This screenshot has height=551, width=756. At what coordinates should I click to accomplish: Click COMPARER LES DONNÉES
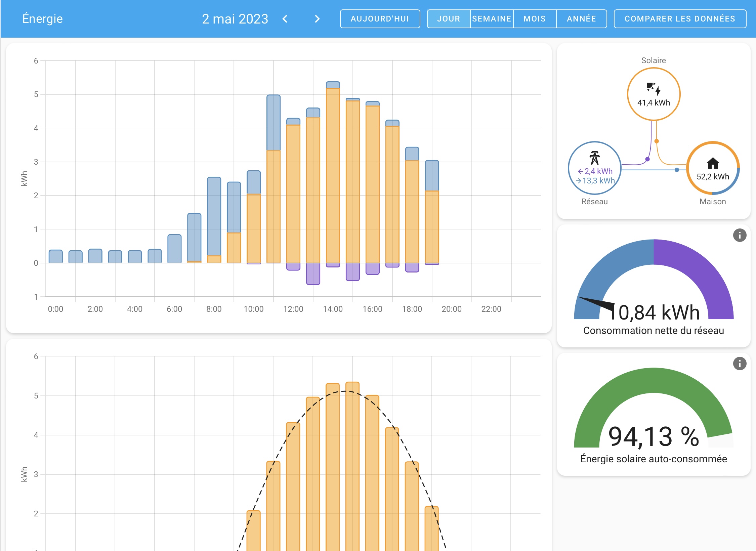tap(680, 19)
